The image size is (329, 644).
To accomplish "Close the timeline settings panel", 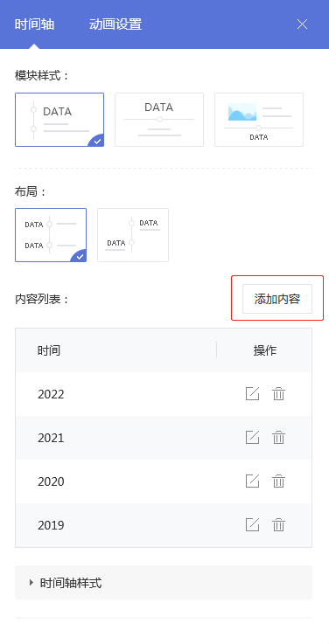I will tap(302, 24).
